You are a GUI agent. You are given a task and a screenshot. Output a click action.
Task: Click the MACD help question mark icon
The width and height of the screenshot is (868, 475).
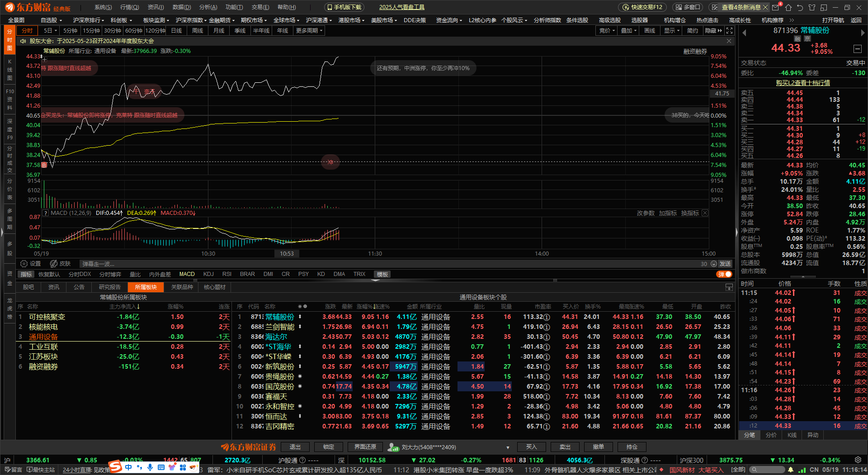coord(46,213)
